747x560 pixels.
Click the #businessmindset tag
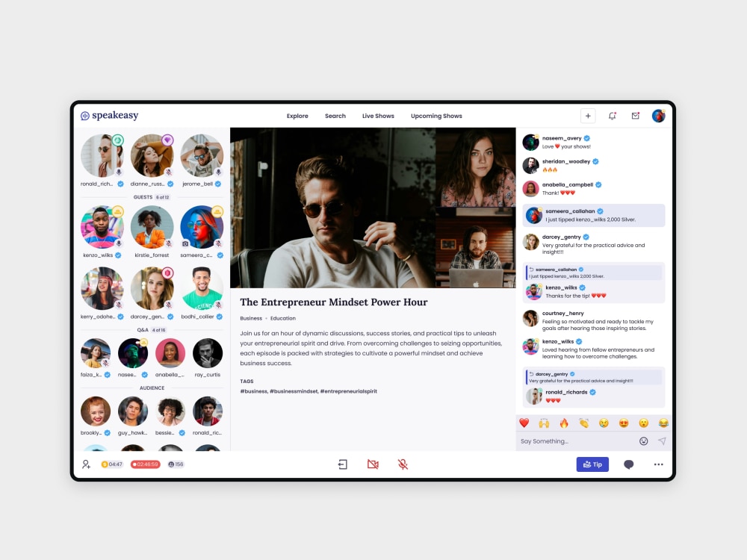coord(294,391)
